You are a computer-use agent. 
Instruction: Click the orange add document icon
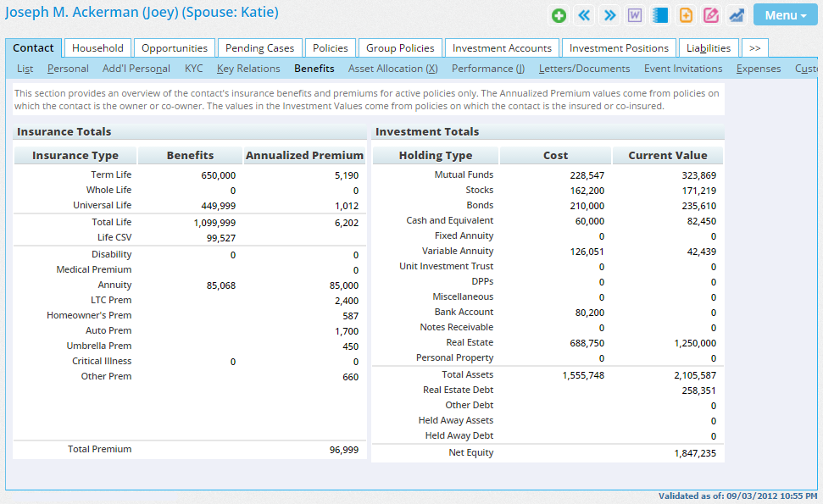tap(686, 15)
